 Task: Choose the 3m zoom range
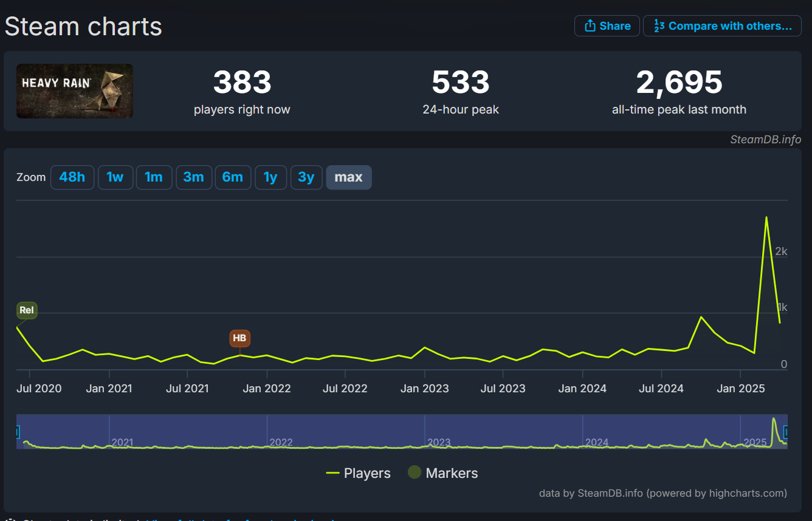click(x=193, y=177)
